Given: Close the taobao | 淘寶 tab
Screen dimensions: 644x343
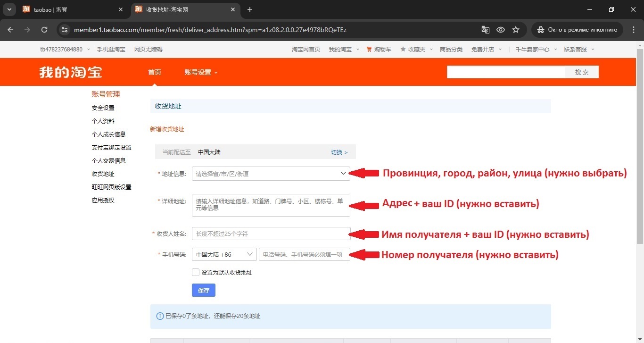Looking at the screenshot, I should (x=121, y=9).
